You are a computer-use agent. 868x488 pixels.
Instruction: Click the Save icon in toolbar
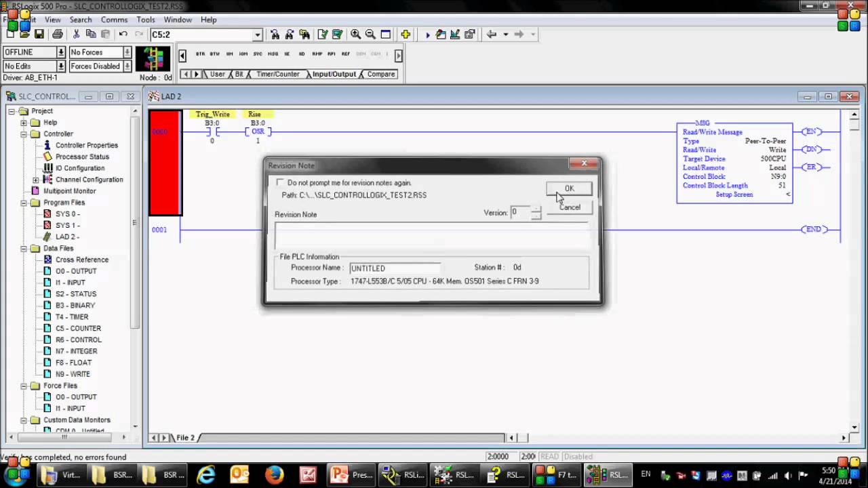(39, 35)
